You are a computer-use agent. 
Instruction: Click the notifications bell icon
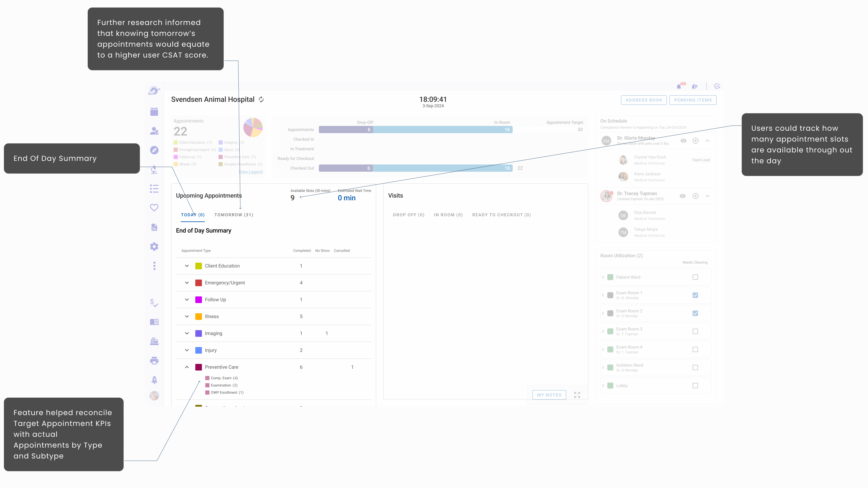(x=679, y=86)
